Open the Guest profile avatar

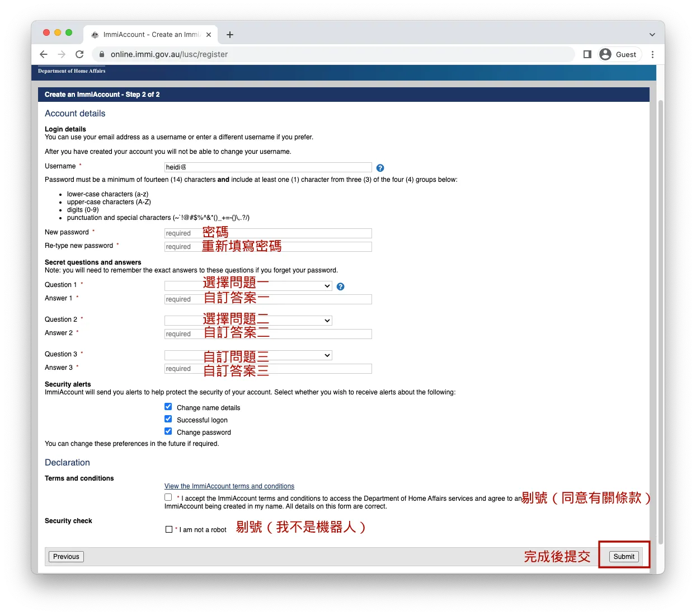pos(605,54)
